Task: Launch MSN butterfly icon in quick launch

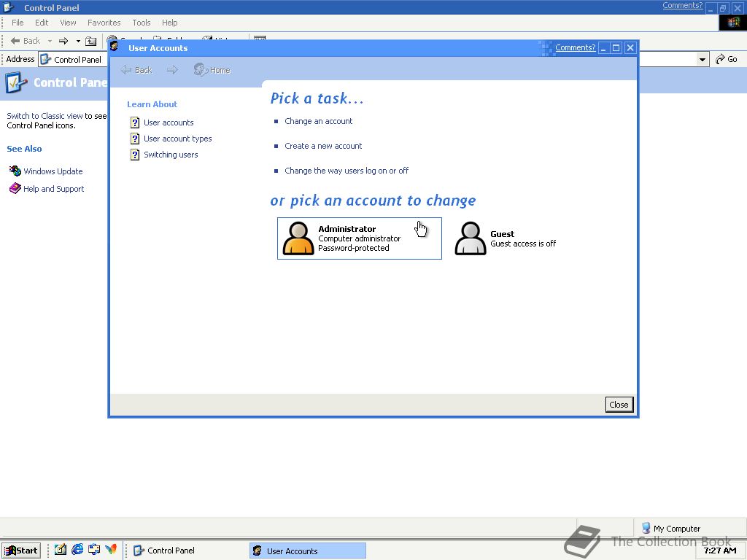Action: point(111,550)
